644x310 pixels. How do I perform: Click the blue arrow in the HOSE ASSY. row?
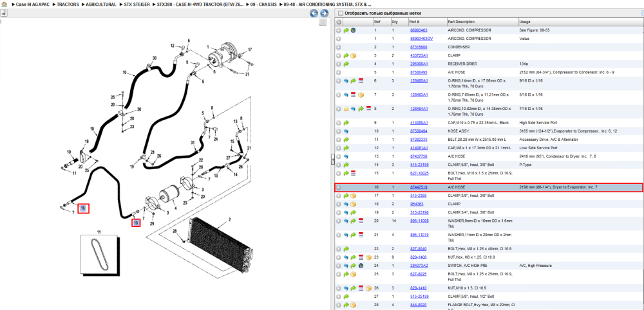click(346, 131)
